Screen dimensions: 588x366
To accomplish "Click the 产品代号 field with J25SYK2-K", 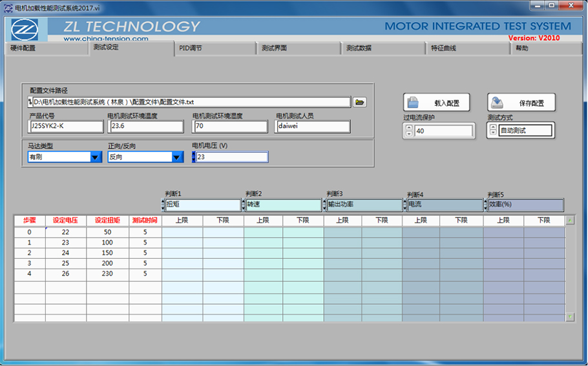I will [x=65, y=127].
